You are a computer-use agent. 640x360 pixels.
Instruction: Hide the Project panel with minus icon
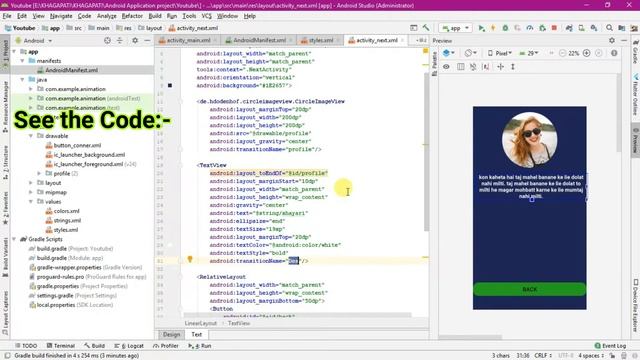147,40
